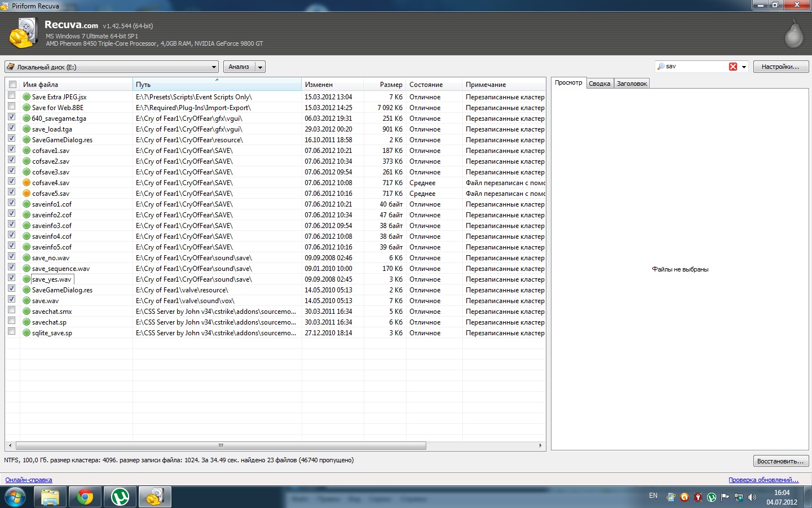Click the green state icon beside save_sequence.wav
Screen dimensions: 812x508
click(27, 269)
